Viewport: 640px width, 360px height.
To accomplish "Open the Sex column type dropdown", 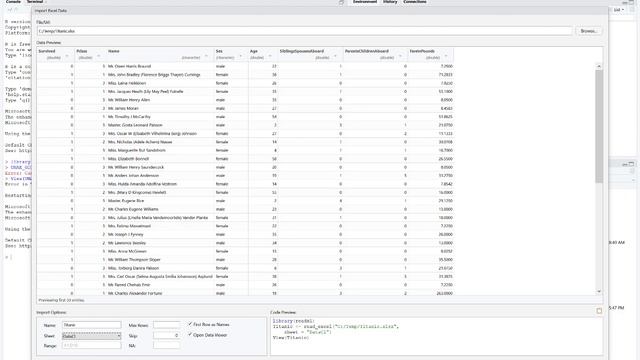I will coord(240,57).
